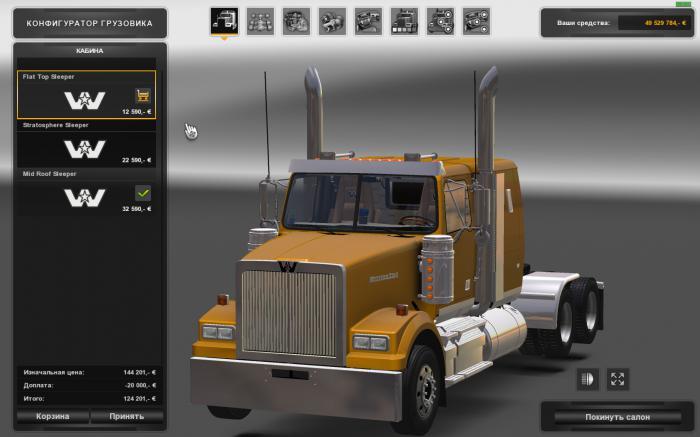Select the Stratosphere Sleeper cabin option
Viewport: 700px width, 437px height.
click(85, 145)
